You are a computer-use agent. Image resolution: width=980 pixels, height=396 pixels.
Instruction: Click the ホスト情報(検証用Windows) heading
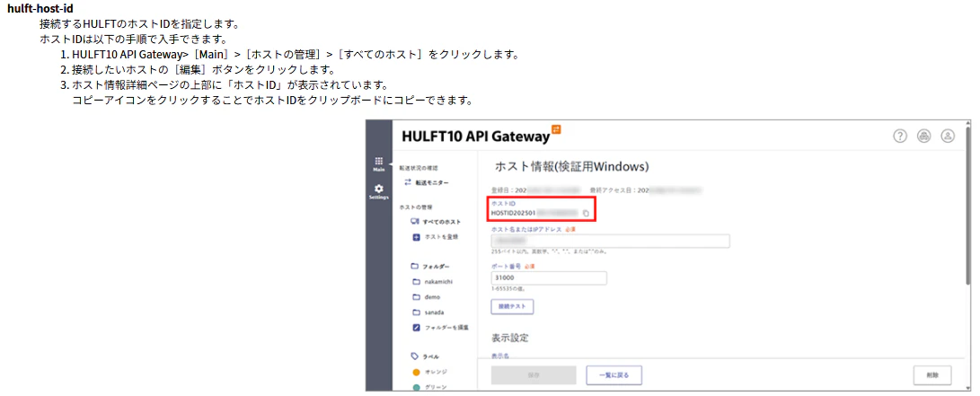tap(571, 167)
